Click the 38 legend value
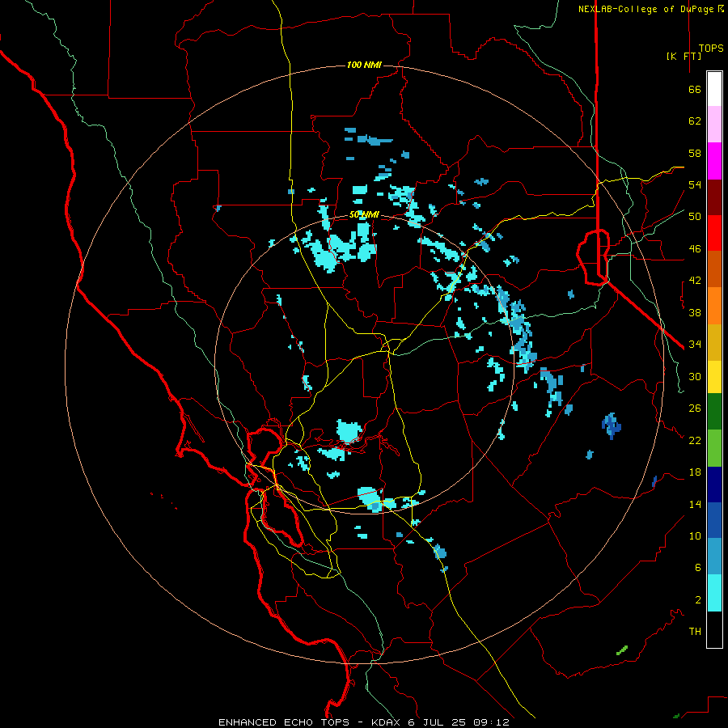The height and width of the screenshot is (728, 728). (695, 312)
